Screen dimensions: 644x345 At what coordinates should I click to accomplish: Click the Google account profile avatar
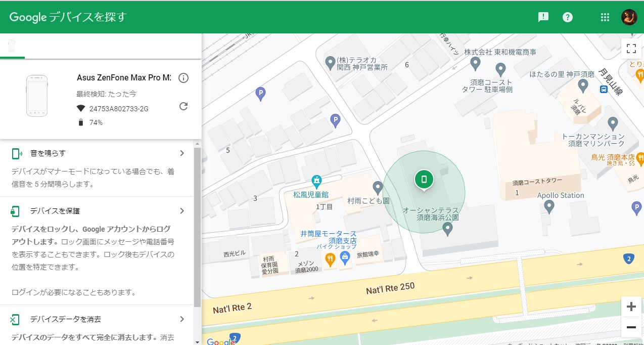[629, 17]
